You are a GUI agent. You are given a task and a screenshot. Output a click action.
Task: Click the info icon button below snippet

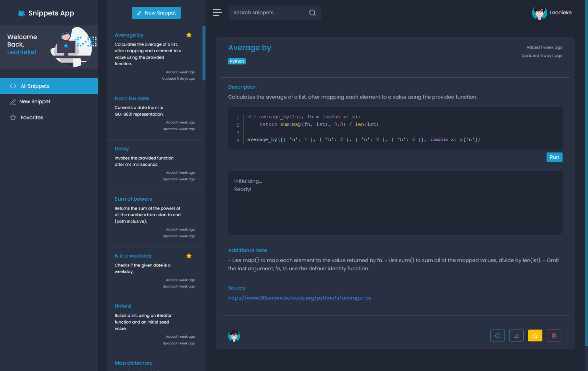click(x=497, y=336)
